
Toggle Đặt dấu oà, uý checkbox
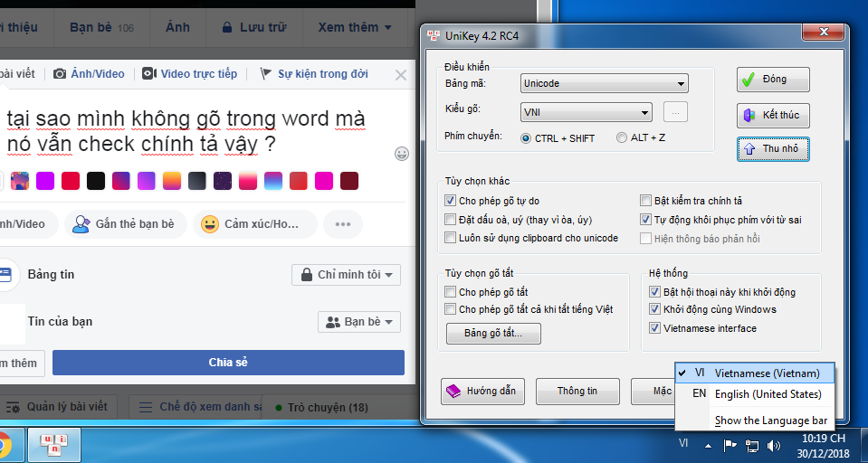(450, 220)
